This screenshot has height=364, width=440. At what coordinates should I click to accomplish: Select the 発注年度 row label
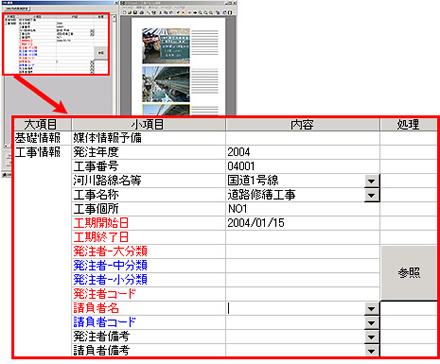point(96,152)
